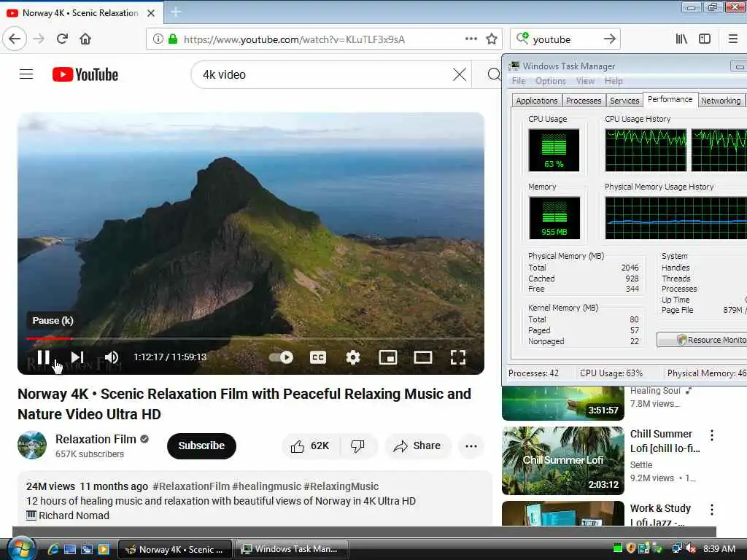Open Task Manager Options menu
Image resolution: width=747 pixels, height=560 pixels.
[551, 81]
